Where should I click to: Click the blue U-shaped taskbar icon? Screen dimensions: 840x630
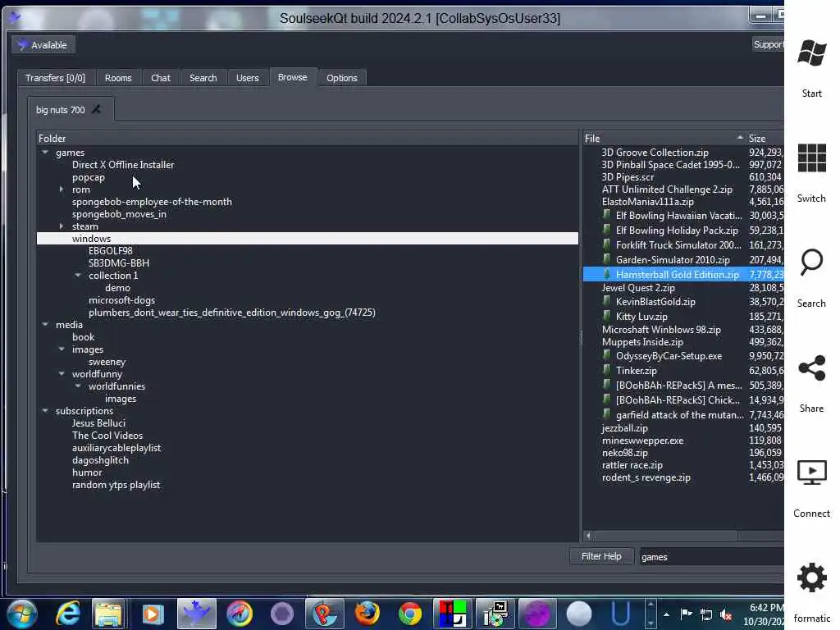[x=621, y=614]
